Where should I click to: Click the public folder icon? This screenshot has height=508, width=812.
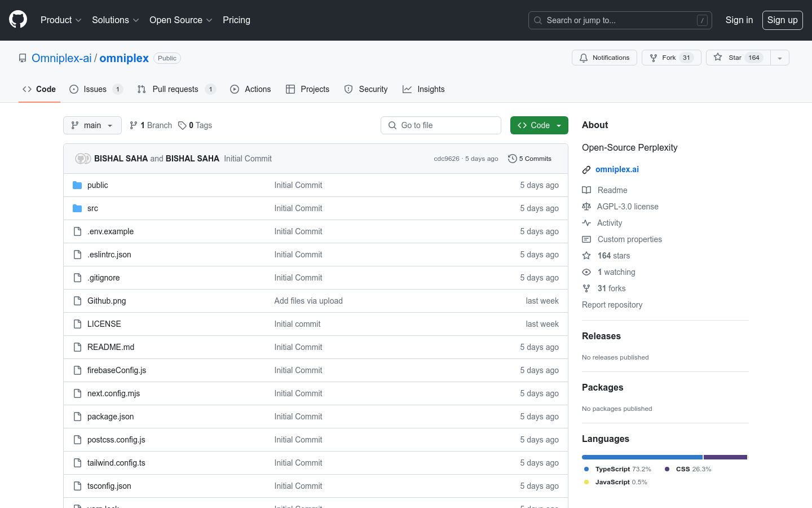click(x=77, y=185)
